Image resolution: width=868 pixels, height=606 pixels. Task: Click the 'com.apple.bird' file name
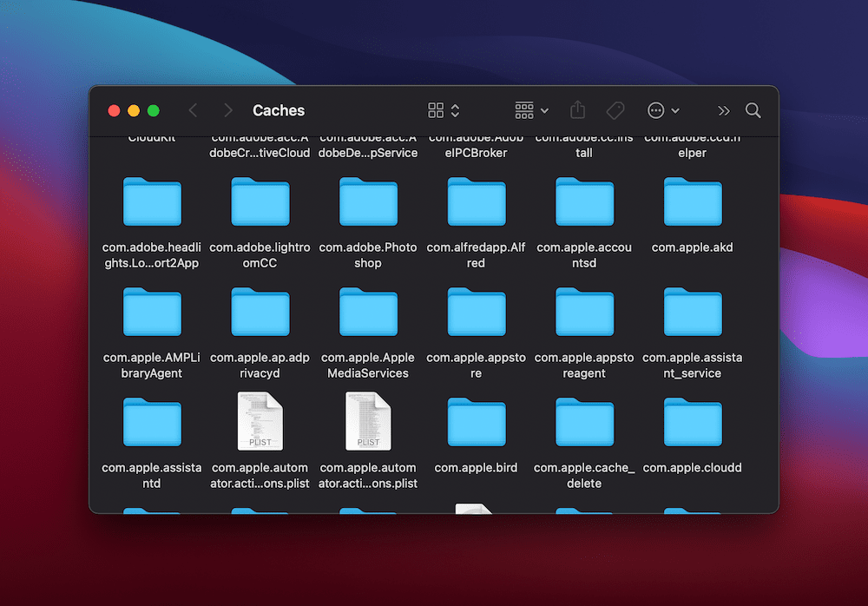point(476,468)
